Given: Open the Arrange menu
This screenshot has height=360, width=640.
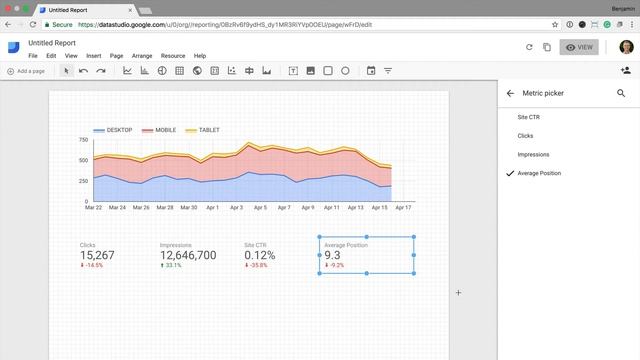Looking at the screenshot, I should [x=142, y=56].
